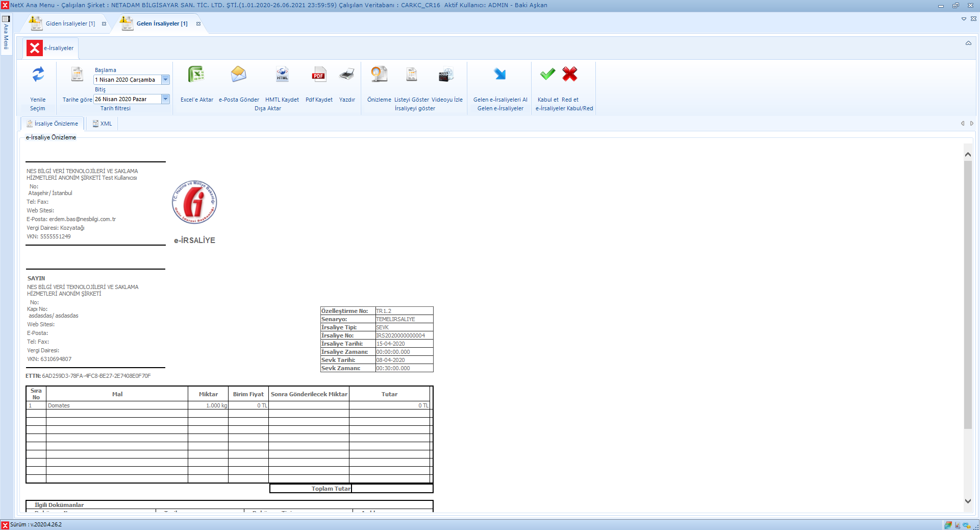Watch tutorial with Videoyu İzle icon
This screenshot has width=980, height=530.
(x=446, y=75)
